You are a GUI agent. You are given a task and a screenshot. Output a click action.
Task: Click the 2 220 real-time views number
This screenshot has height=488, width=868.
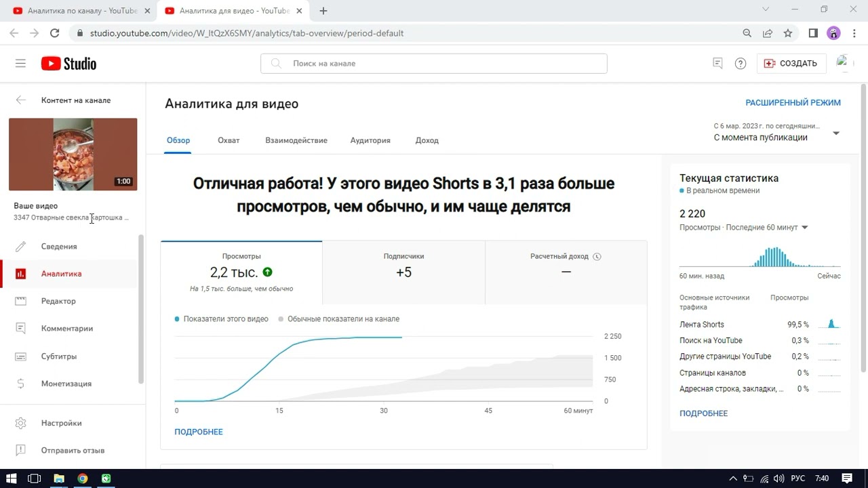click(692, 213)
